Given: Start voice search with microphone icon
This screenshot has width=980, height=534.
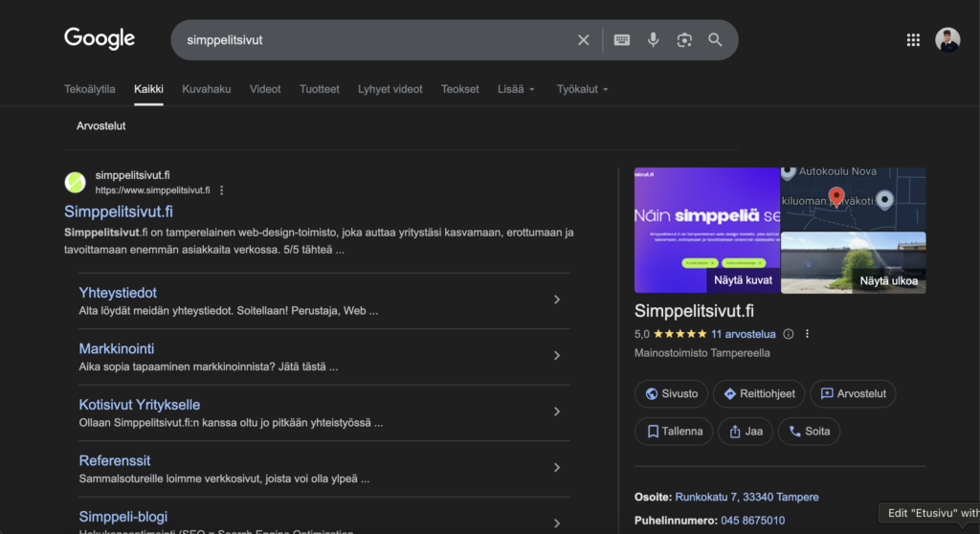Looking at the screenshot, I should pyautogui.click(x=653, y=40).
